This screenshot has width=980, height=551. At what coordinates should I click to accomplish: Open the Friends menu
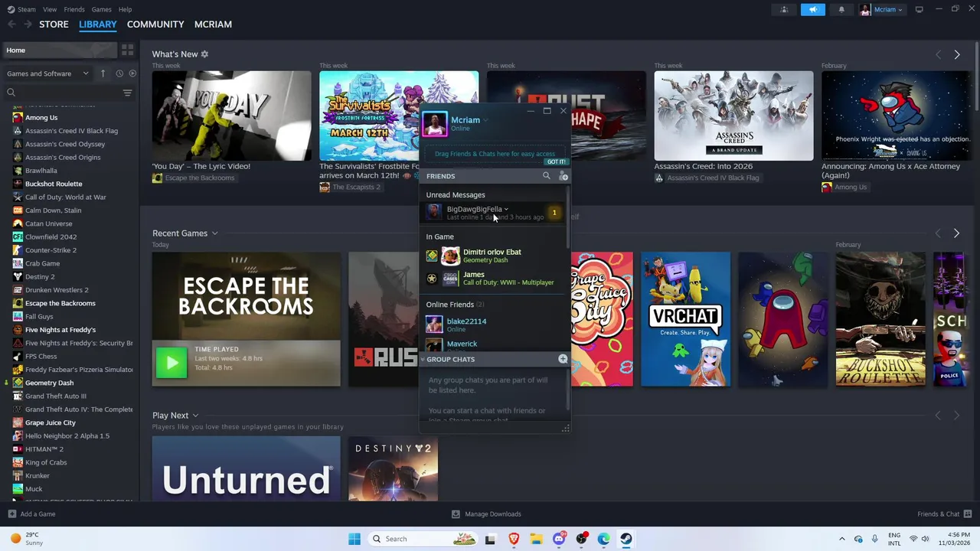pos(74,9)
